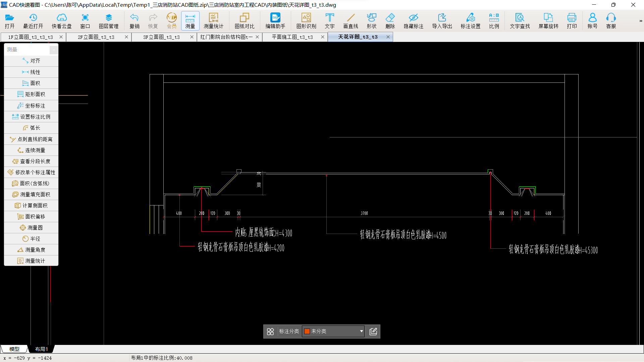Expand toolbar overflow chevron

641,21
